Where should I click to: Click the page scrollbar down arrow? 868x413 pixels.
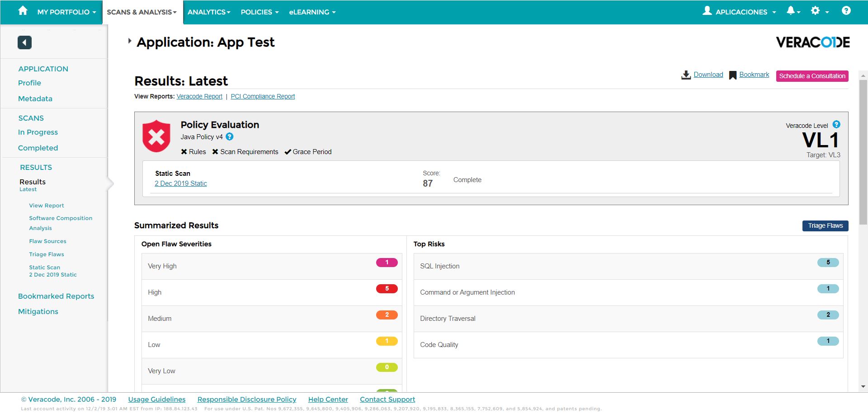[863, 387]
